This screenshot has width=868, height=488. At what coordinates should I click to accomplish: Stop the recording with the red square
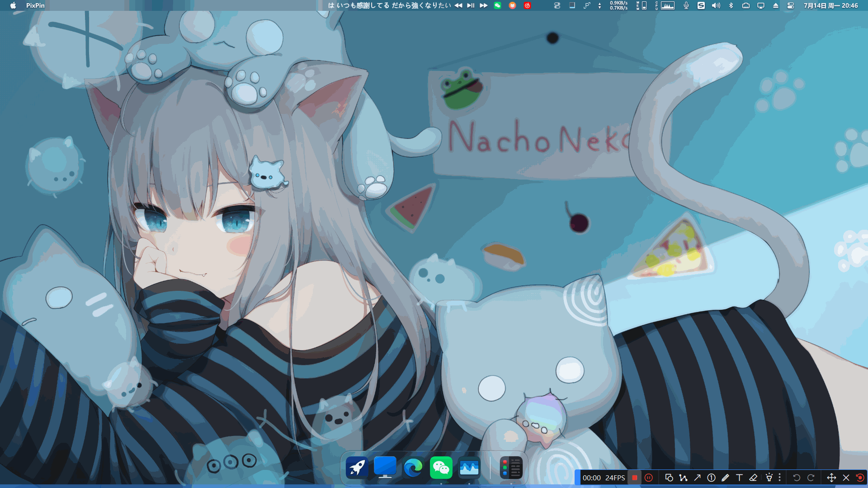(635, 478)
